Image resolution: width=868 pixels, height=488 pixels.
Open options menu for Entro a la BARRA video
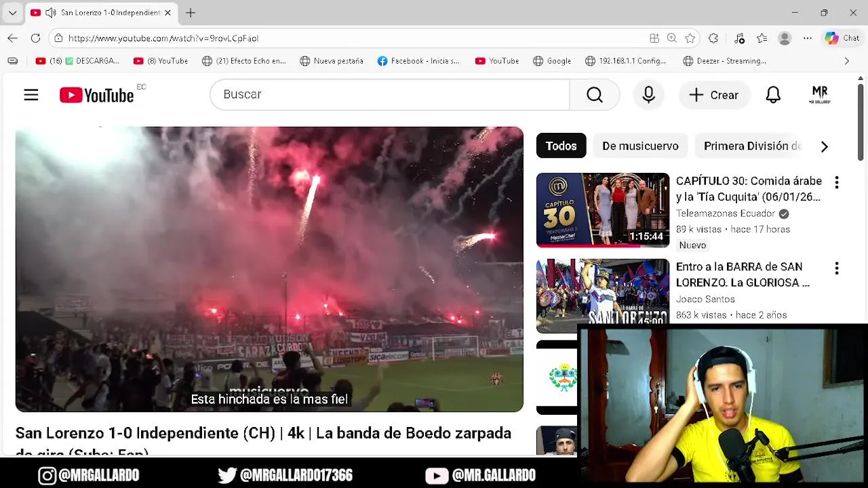point(837,268)
